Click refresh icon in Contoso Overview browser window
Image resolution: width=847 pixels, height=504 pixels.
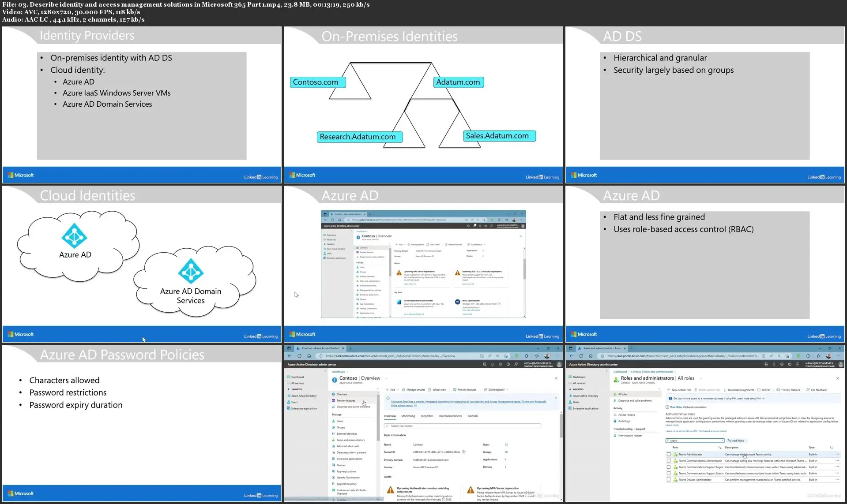[299, 356]
